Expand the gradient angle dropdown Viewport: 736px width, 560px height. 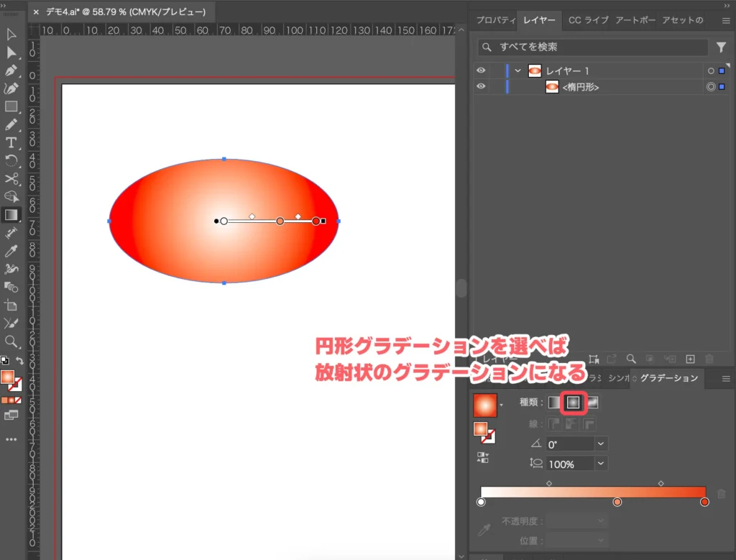pyautogui.click(x=600, y=444)
